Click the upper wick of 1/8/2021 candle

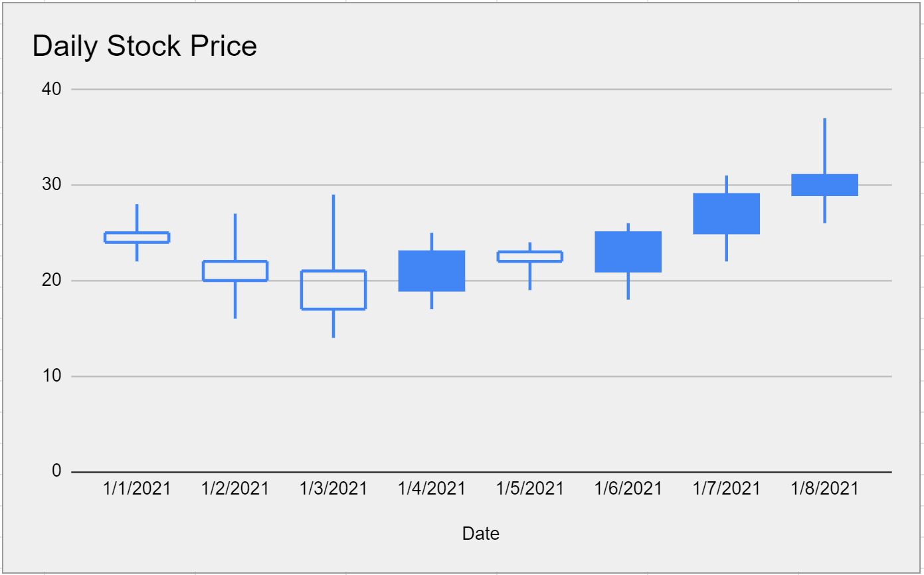pyautogui.click(x=824, y=146)
